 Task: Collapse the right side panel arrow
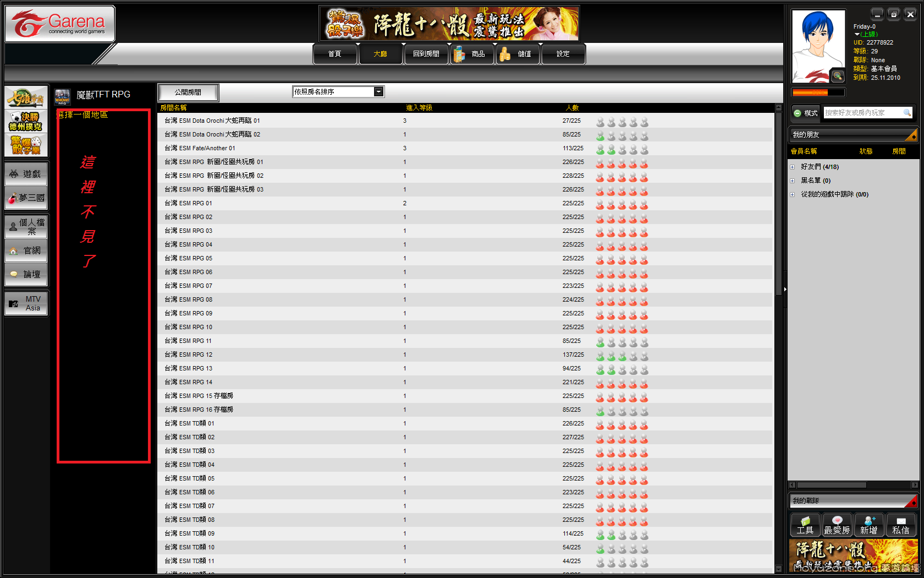[x=785, y=289]
